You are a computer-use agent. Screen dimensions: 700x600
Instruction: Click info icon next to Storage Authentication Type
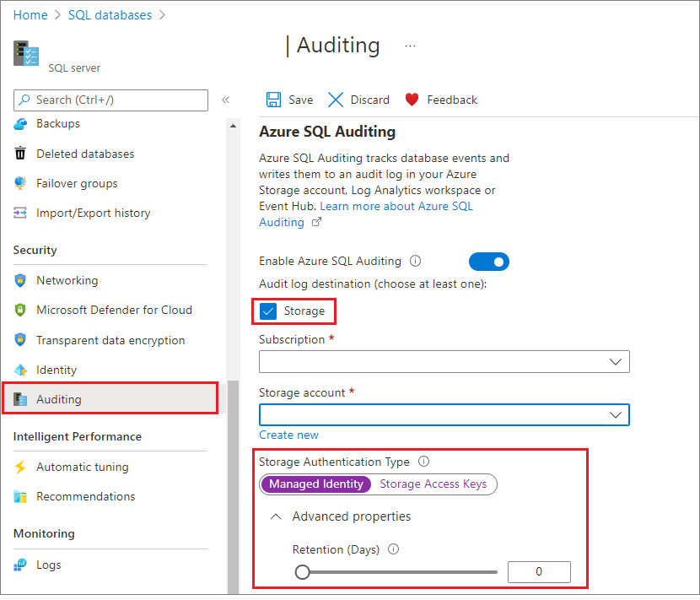tap(423, 462)
